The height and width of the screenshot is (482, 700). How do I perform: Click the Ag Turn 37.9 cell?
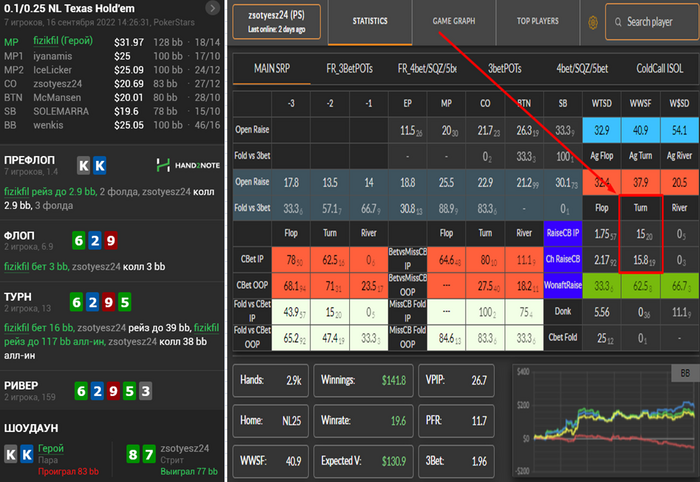tap(640, 182)
